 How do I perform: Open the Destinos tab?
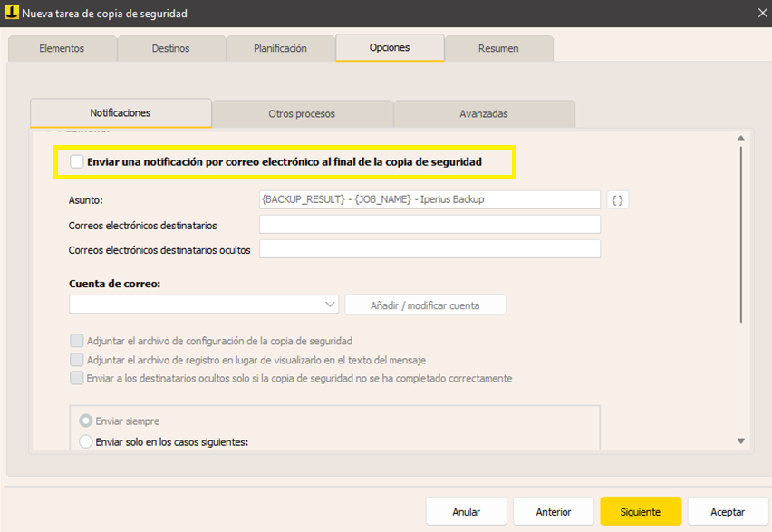171,48
